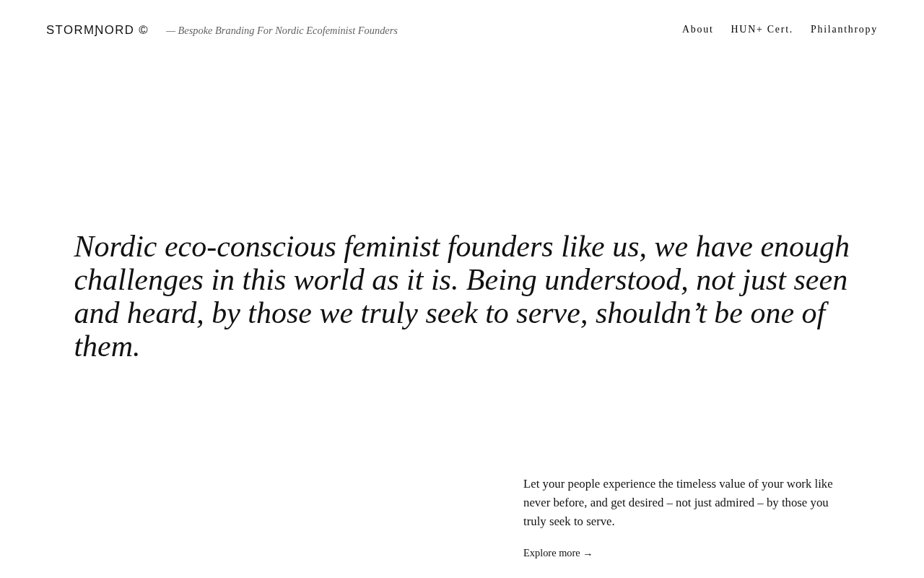Go to the Philanthropy page

tap(844, 30)
